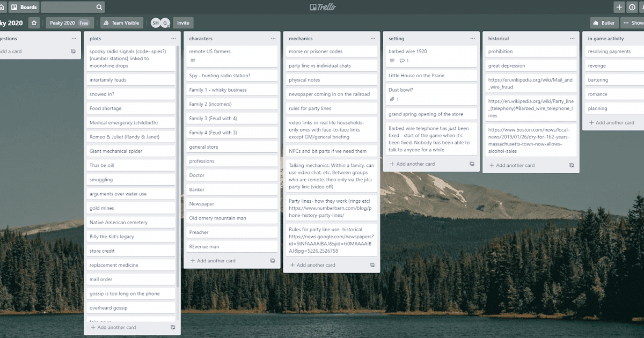Open the interfamily feuds card
The image size is (644, 338).
point(131,80)
